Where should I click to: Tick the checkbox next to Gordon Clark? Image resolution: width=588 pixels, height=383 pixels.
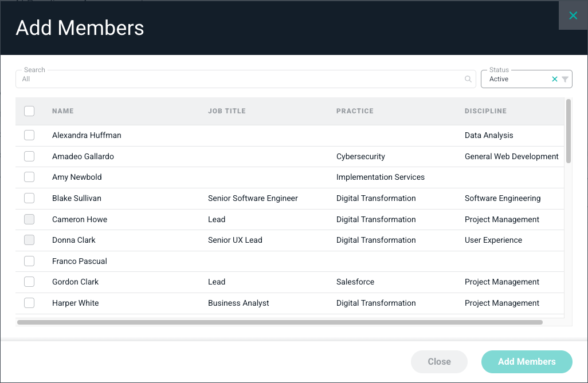(x=29, y=282)
